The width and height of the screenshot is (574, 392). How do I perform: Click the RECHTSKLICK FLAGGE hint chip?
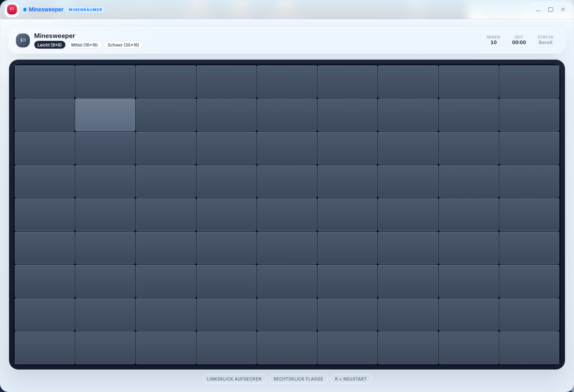298,379
